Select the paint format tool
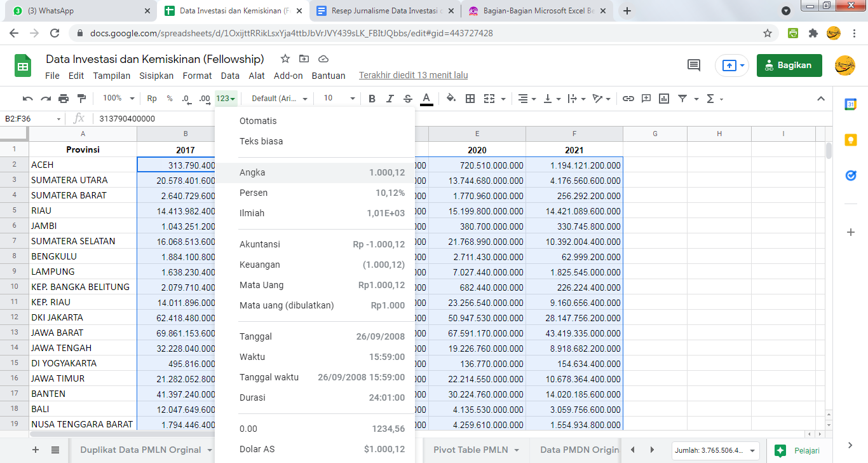The height and width of the screenshot is (463, 868). click(81, 99)
